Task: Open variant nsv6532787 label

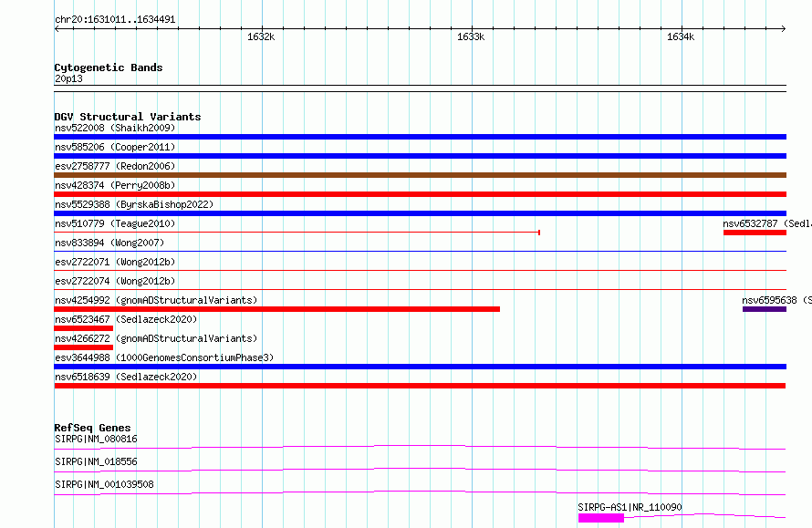Action: tap(767, 223)
